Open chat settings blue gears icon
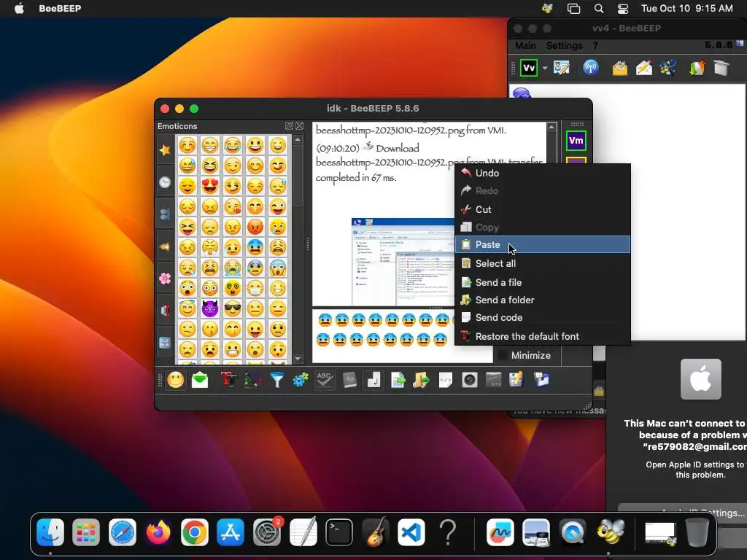Screen dimensions: 747x560 coord(301,380)
